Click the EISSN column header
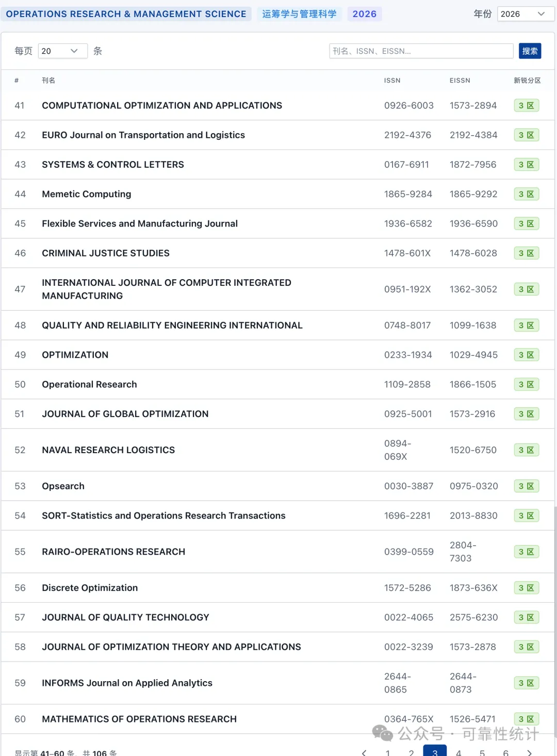557x756 pixels. coord(460,81)
